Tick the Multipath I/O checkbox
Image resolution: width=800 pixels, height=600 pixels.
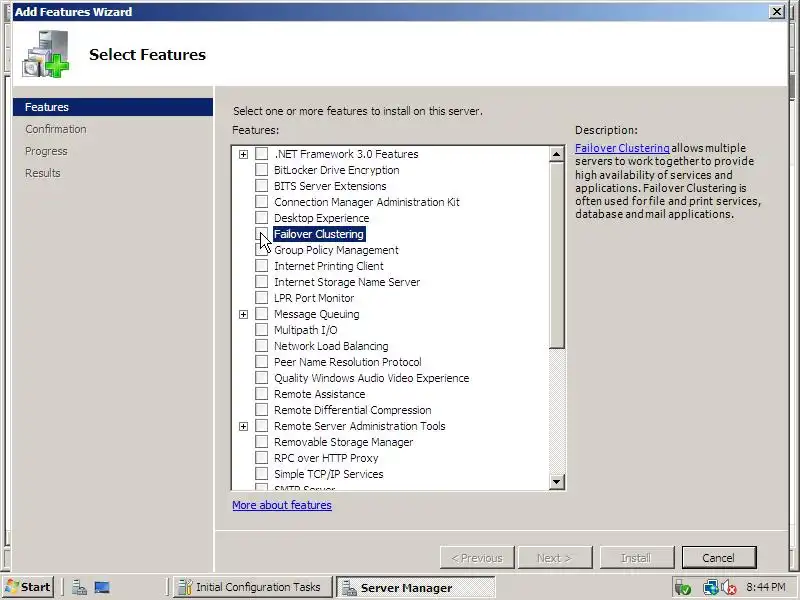[261, 330]
